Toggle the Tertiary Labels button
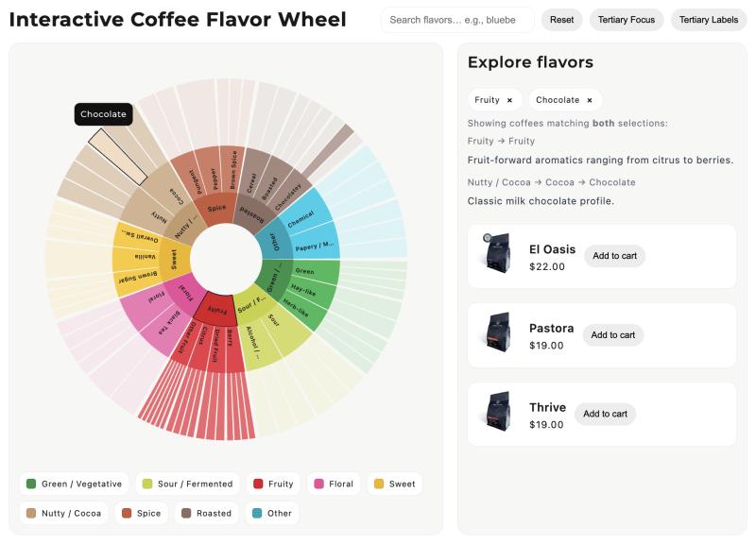Viewport: 756px width, 544px height. pyautogui.click(x=708, y=20)
